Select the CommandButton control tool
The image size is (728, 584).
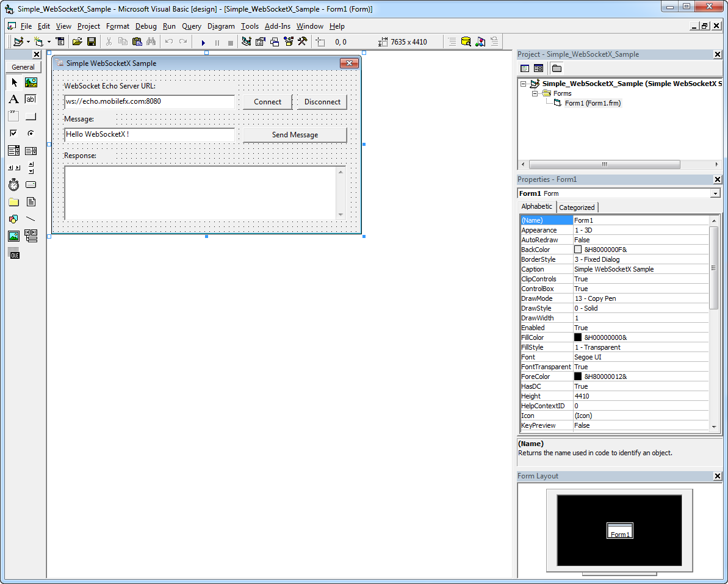[31, 117]
